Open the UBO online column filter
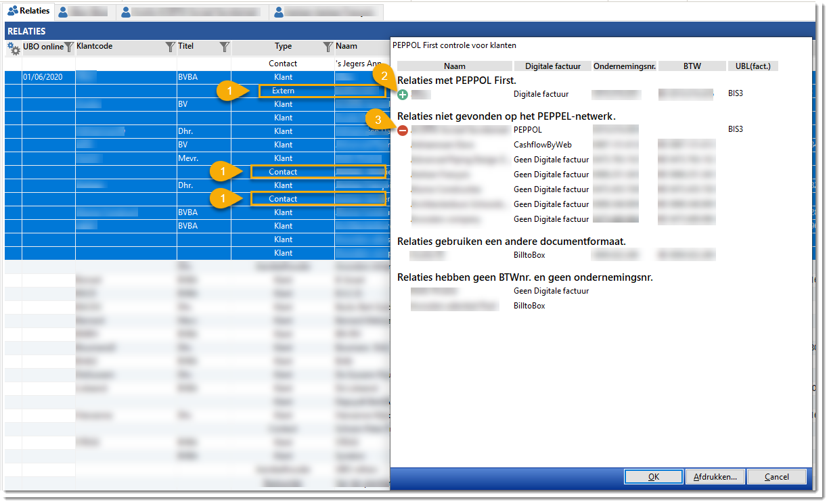This screenshot has height=504, width=829. click(69, 47)
